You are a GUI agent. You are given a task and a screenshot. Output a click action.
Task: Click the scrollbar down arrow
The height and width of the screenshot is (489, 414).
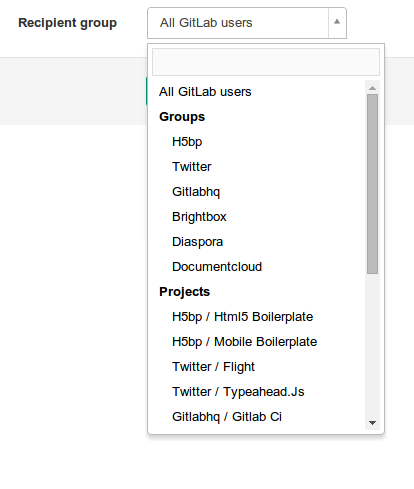(372, 423)
